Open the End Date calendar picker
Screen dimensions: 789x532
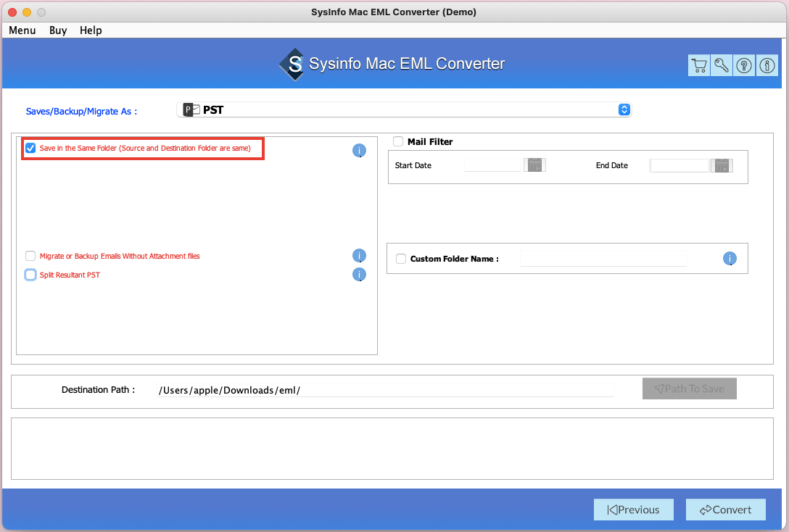click(x=722, y=165)
